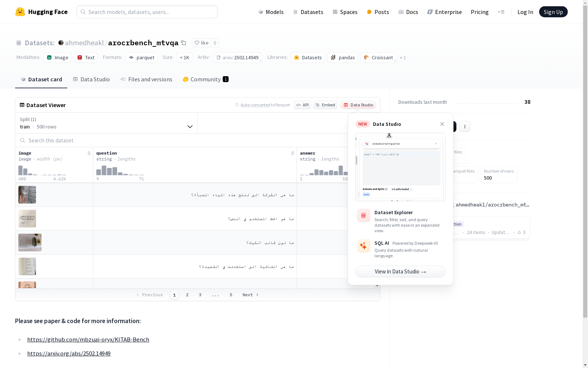Open the Docs page

click(x=408, y=12)
